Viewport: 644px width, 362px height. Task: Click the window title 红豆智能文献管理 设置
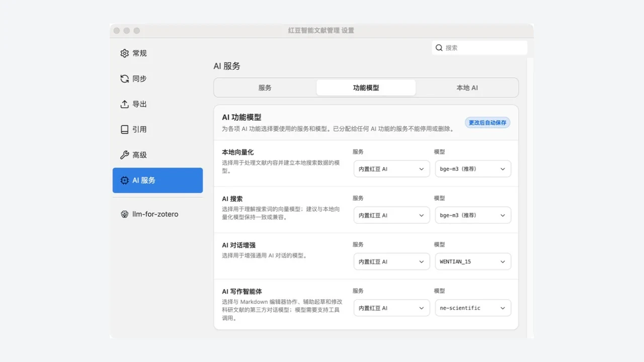[x=321, y=31]
